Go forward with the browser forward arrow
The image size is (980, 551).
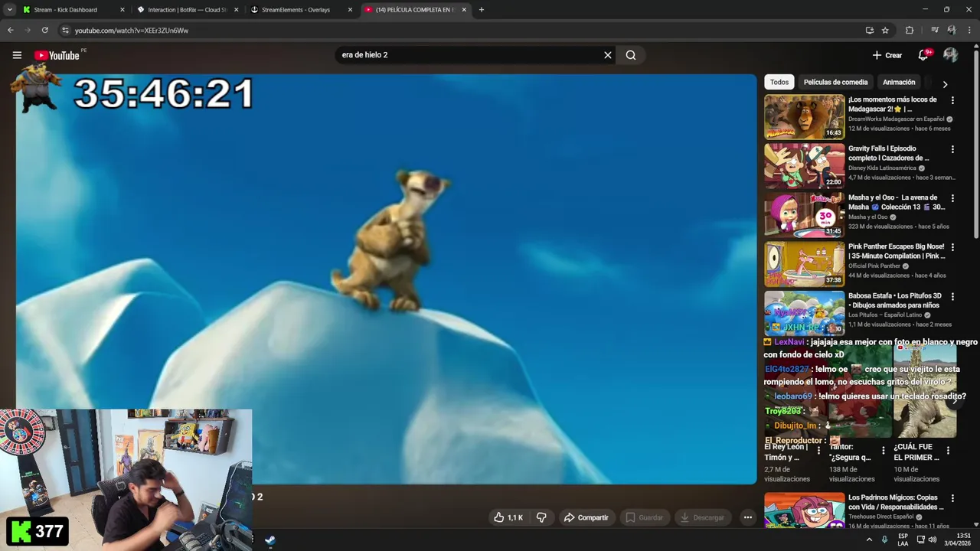[x=28, y=31]
